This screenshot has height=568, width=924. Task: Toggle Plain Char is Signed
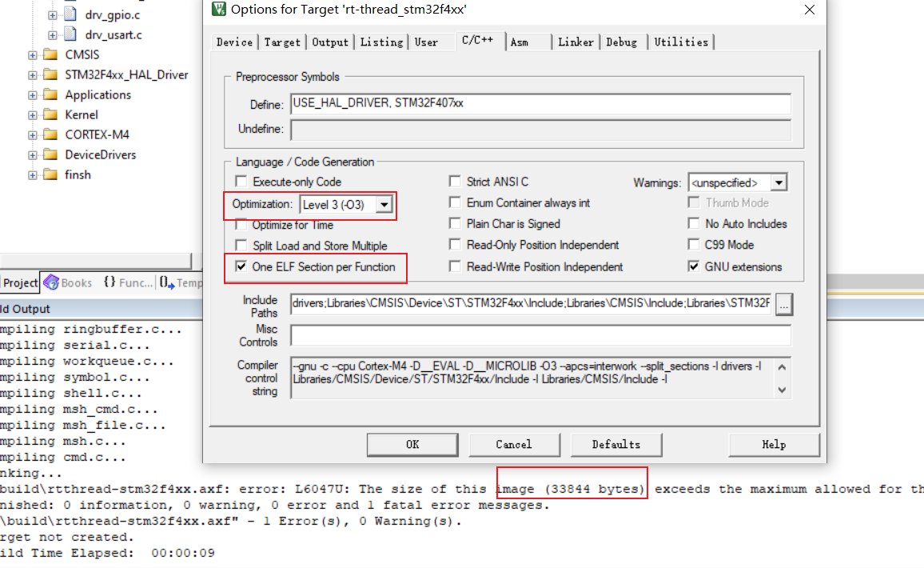tap(454, 223)
